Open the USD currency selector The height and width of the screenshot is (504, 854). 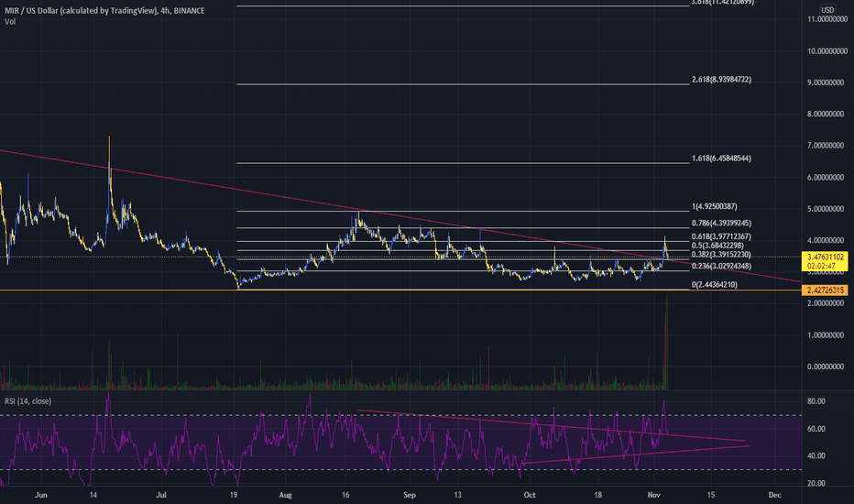(827, 10)
